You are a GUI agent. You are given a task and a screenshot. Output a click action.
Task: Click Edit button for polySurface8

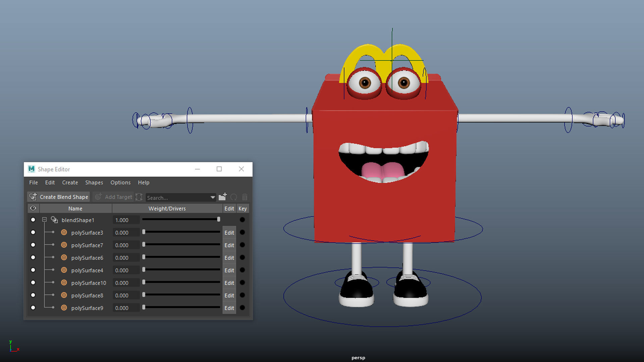[x=229, y=295]
